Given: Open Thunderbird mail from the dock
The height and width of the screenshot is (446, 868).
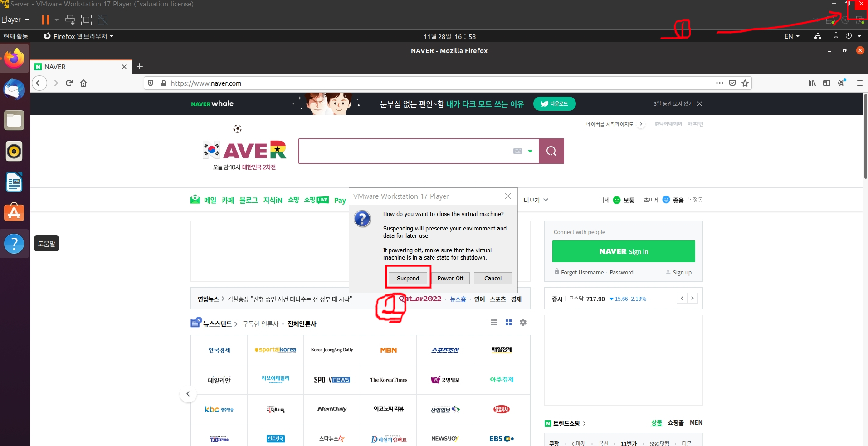Looking at the screenshot, I should [x=14, y=89].
